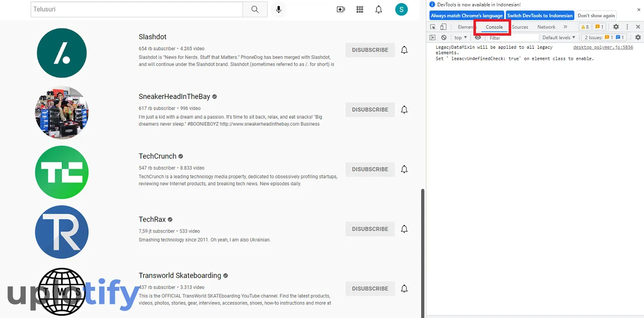Click text '654 rb subscriber • 4.265 video'

(x=172, y=49)
